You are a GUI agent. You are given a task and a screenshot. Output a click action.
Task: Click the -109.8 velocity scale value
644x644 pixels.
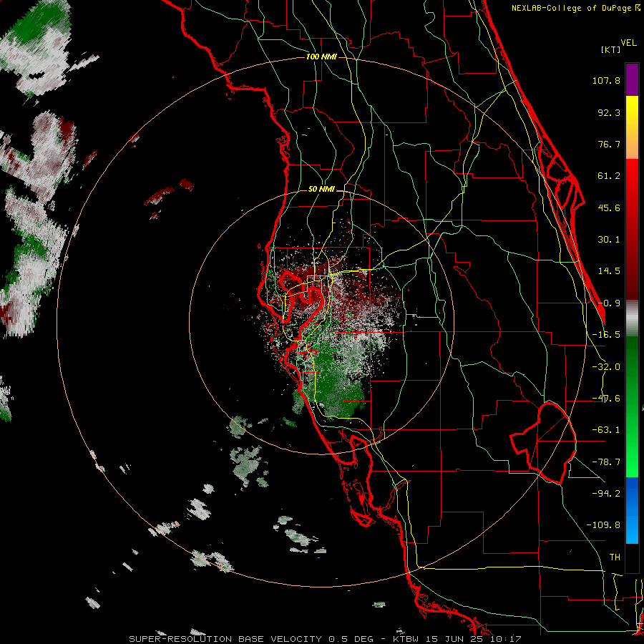[603, 525]
